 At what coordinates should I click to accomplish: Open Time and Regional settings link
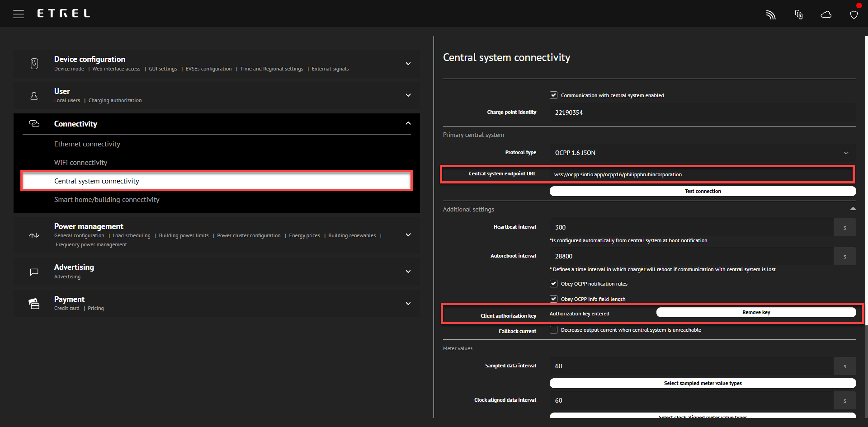pyautogui.click(x=272, y=69)
